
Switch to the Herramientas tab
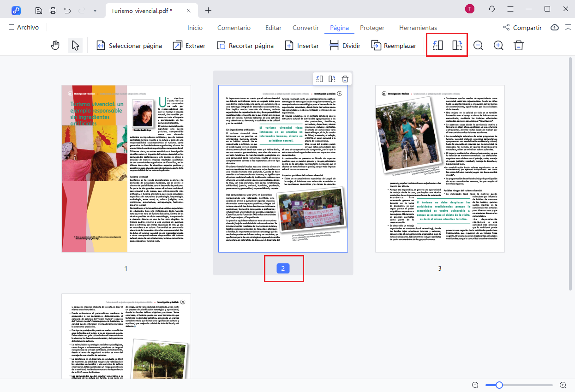pos(418,28)
